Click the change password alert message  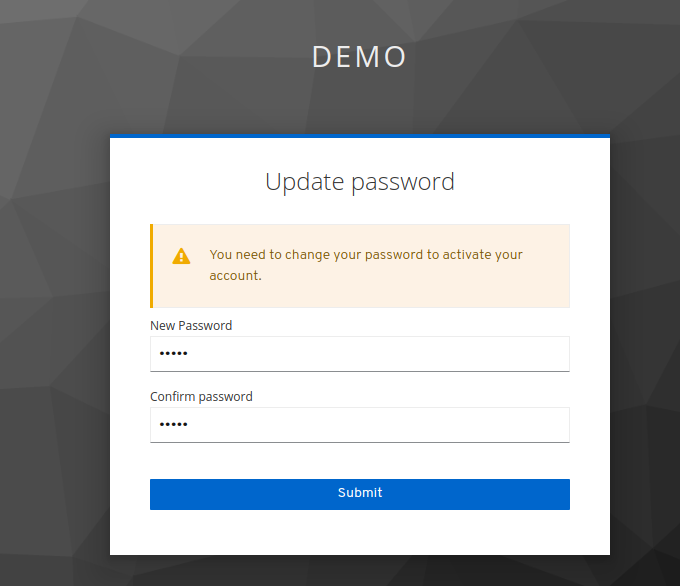[366, 265]
